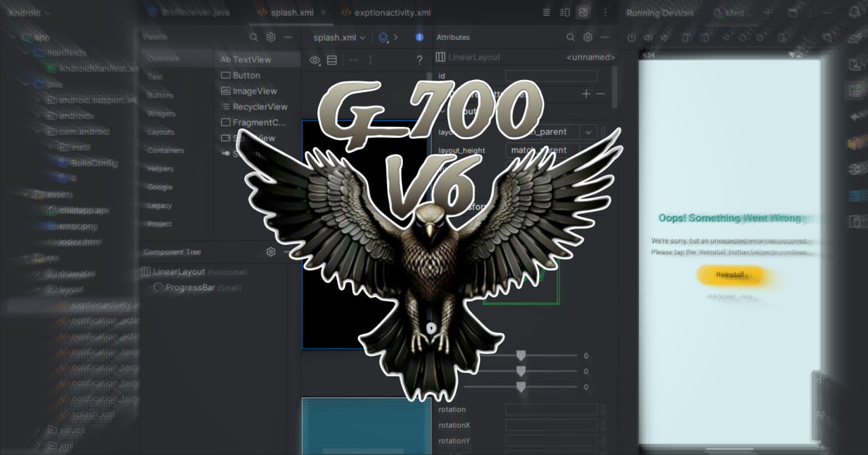Tap the yellow Reinstall button in emulator

[730, 275]
